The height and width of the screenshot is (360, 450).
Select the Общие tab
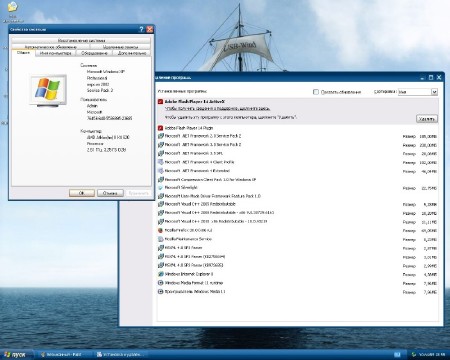(x=23, y=53)
